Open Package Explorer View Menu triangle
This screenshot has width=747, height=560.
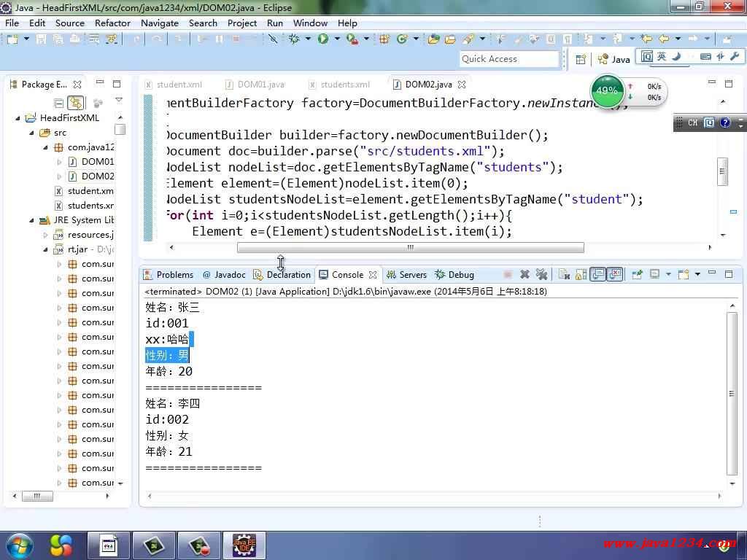click(x=119, y=101)
